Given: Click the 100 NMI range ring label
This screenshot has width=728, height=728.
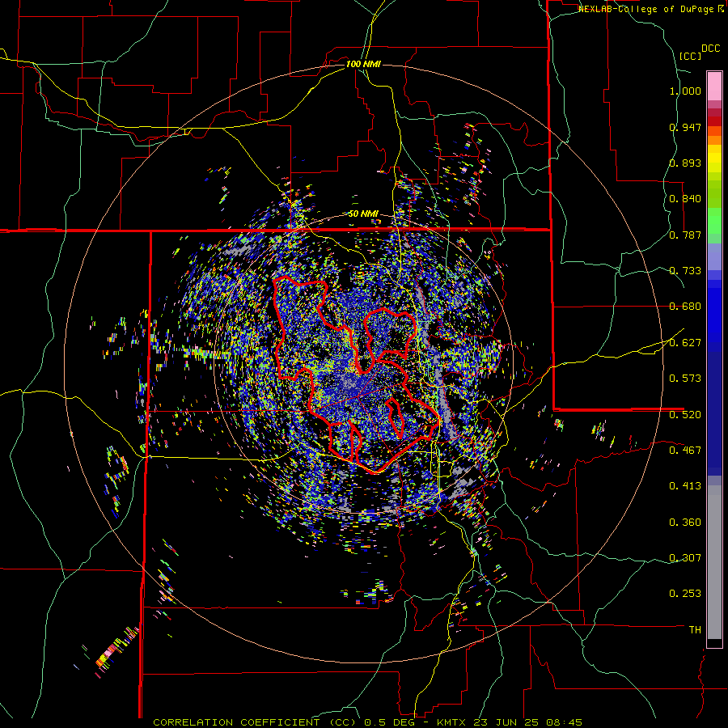Looking at the screenshot, I should point(363,64).
